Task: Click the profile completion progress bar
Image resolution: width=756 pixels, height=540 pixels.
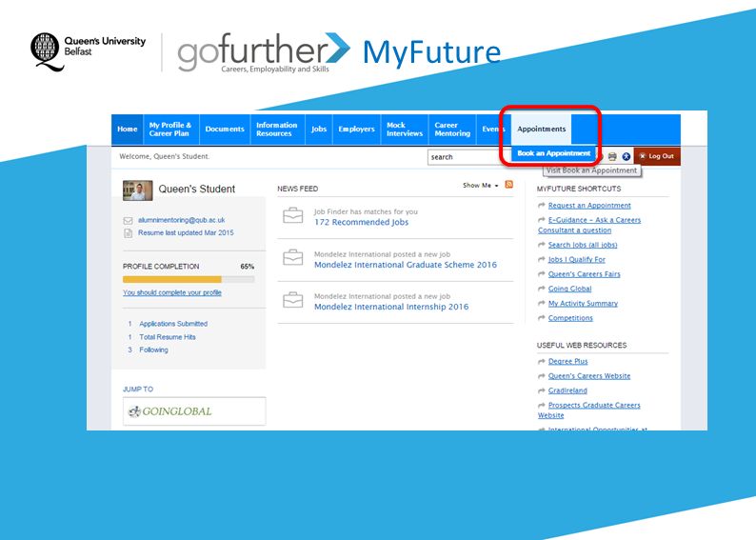Action: (189, 279)
